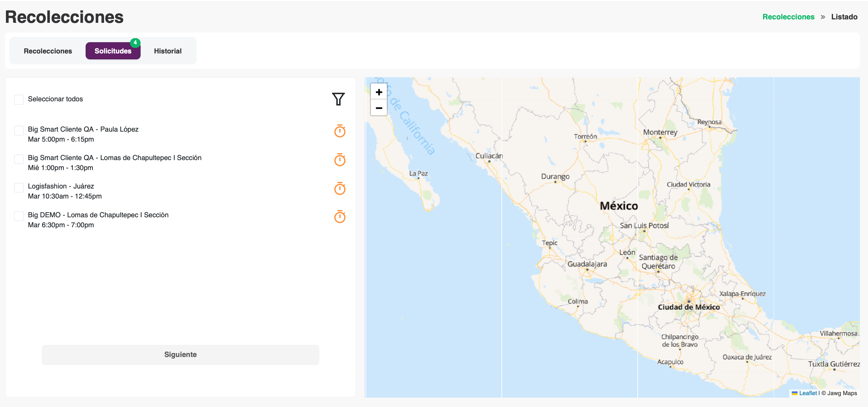868x407 pixels.
Task: Open the Historial tab
Action: (x=167, y=51)
